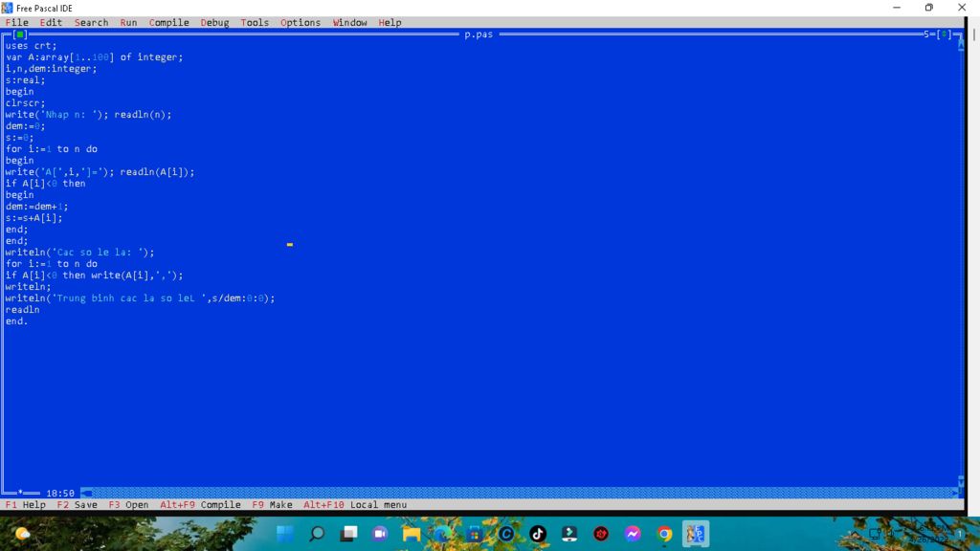Click F1 Help in status bar
The image size is (980, 551).
[26, 505]
